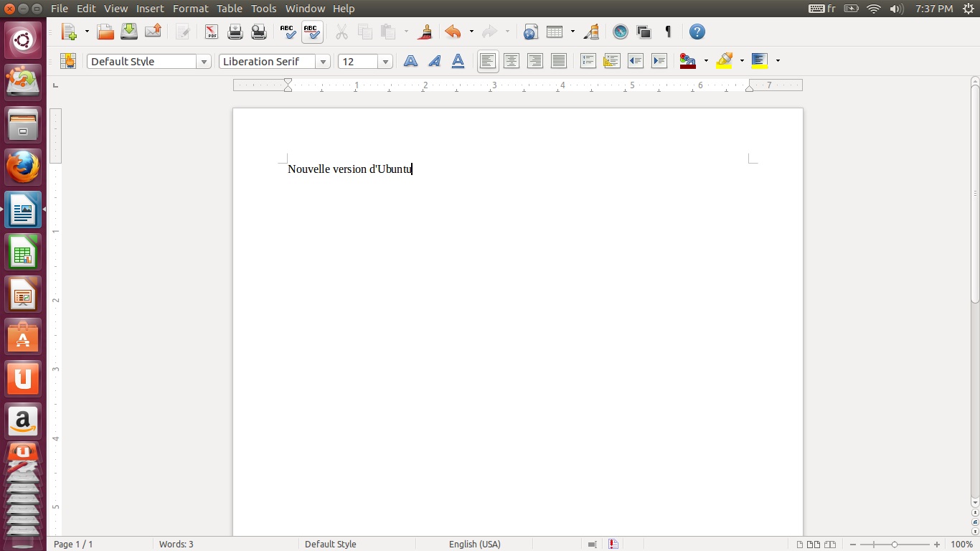Toggle Underline formatting
Screen dimensions: 980x551
458,61
